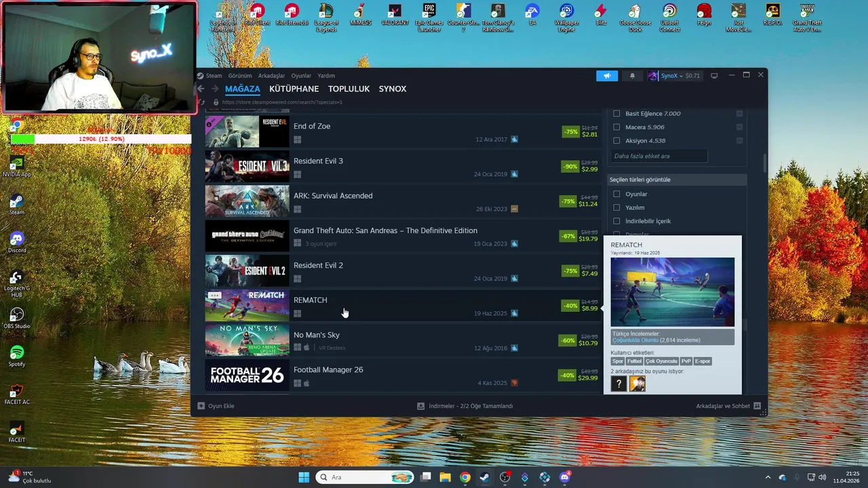Open the Ubisoft Connect desktop shortcut
The image size is (868, 488).
(669, 18)
